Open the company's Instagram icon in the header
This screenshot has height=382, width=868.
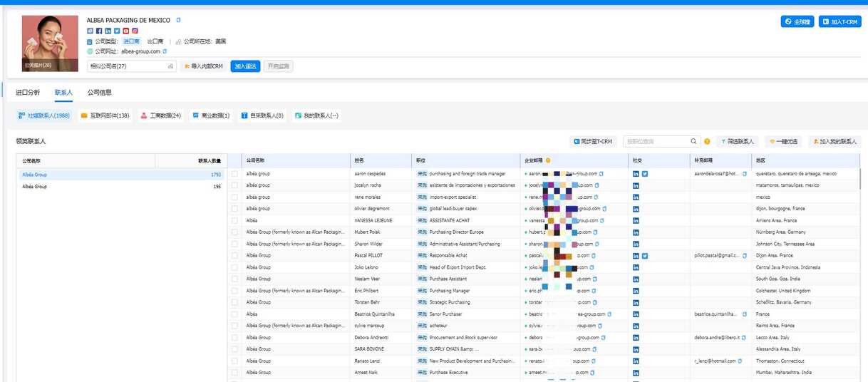pos(135,31)
